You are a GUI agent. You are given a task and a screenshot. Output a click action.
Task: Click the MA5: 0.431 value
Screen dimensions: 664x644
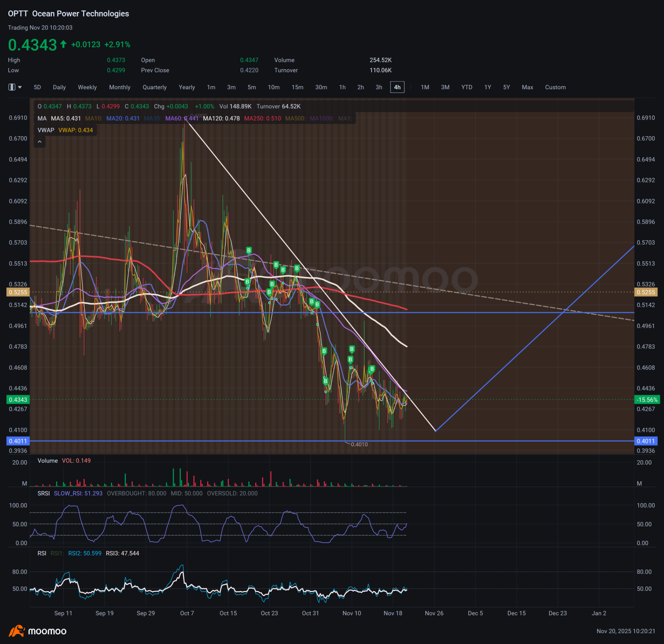[66, 118]
